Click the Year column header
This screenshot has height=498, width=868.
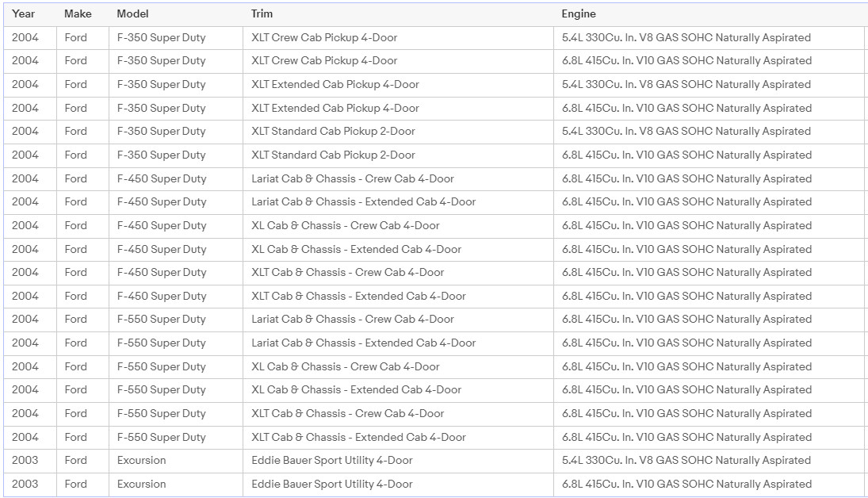[23, 13]
